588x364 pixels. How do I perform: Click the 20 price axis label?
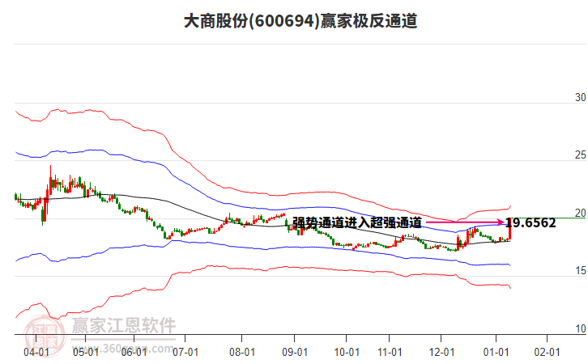[581, 213]
